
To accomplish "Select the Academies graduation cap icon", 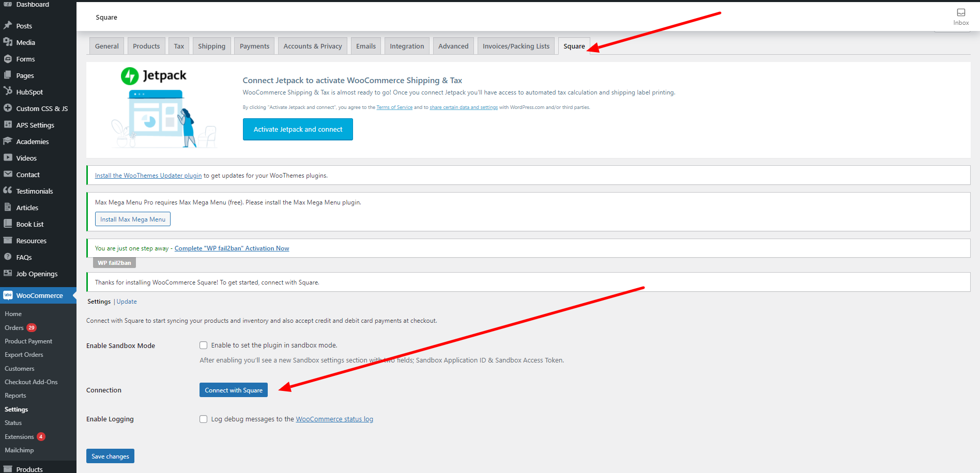I will click(8, 141).
